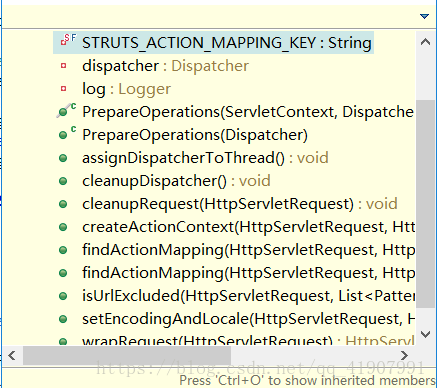Click 'Press Ctrl+O to show inherited members' text
Image resolution: width=437 pixels, height=388 pixels.
click(308, 381)
